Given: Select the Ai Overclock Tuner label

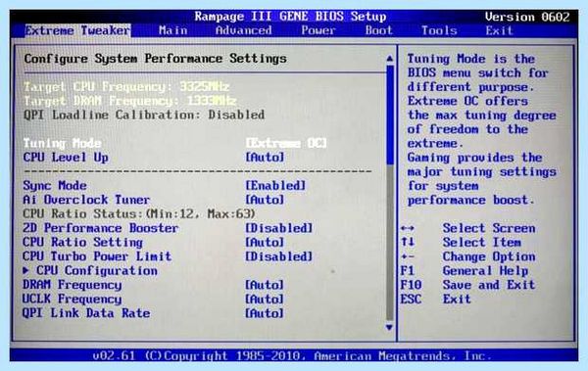Looking at the screenshot, I should tap(86, 200).
